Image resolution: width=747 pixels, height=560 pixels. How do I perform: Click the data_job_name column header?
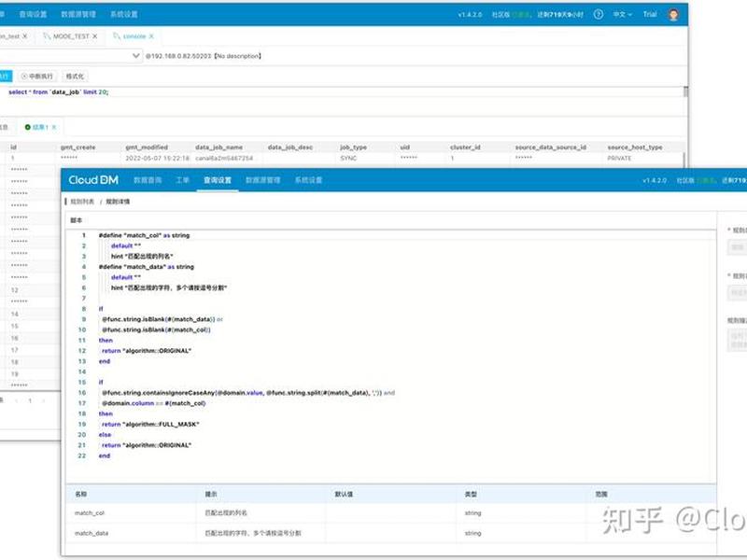pyautogui.click(x=218, y=147)
